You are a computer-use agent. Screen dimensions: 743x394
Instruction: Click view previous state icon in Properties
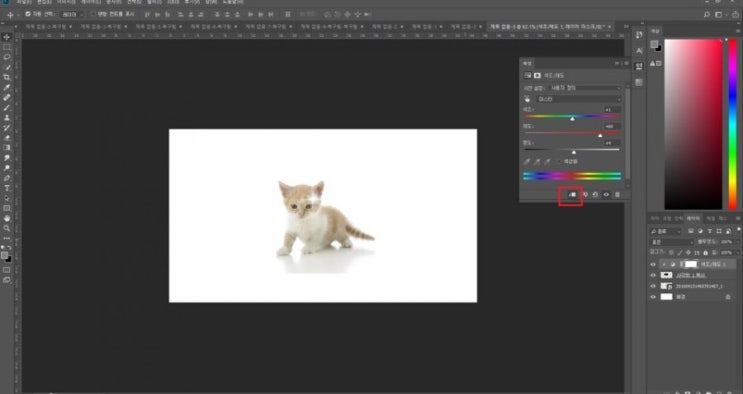585,195
